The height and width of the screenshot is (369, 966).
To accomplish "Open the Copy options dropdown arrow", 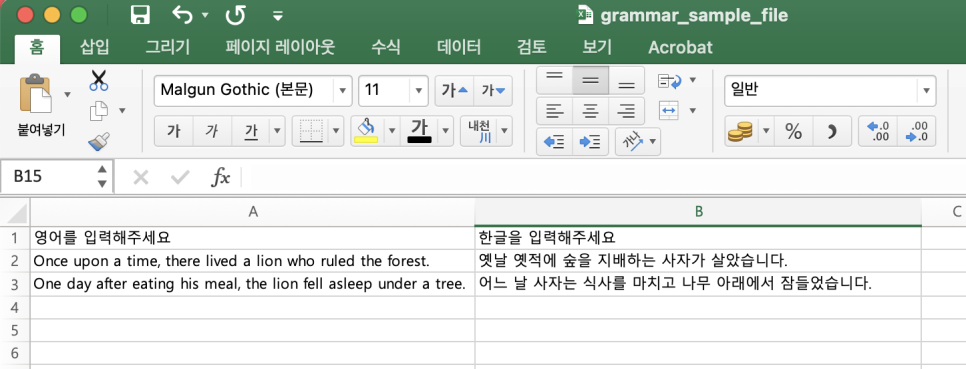I will click(122, 111).
